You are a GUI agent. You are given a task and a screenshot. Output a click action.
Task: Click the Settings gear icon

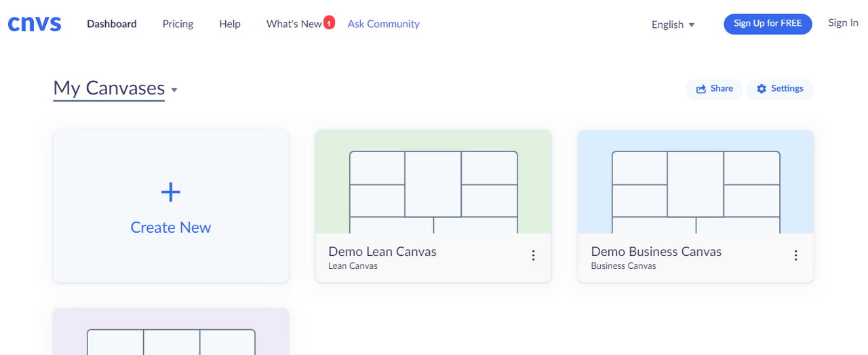762,89
